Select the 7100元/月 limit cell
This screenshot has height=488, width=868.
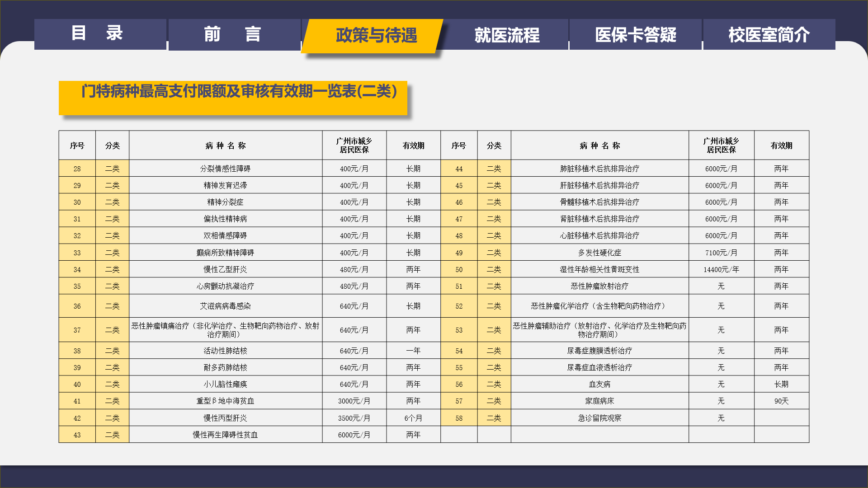click(x=722, y=253)
